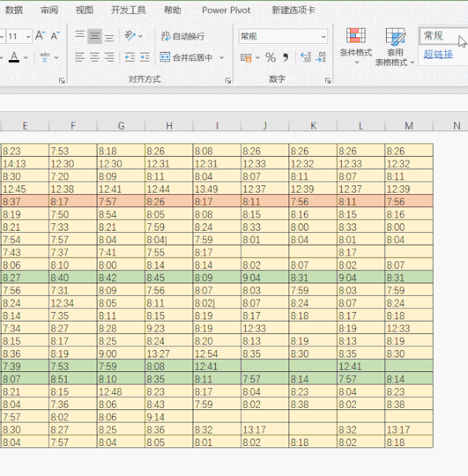This screenshot has height=476, width=468.
Task: Open the phonetic guide dropdown arrow
Action: click(56, 57)
